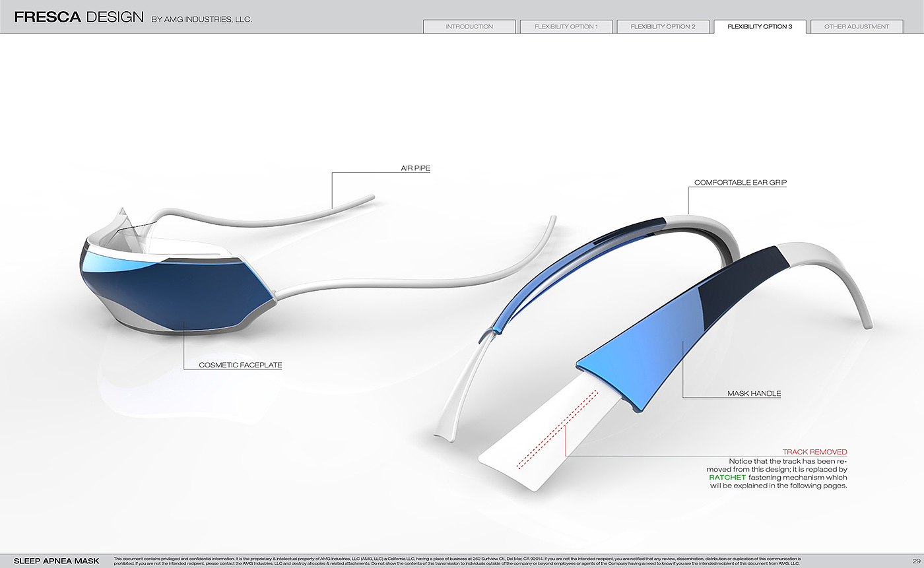Open the Introduction tab
The height and width of the screenshot is (568, 924).
pyautogui.click(x=469, y=27)
